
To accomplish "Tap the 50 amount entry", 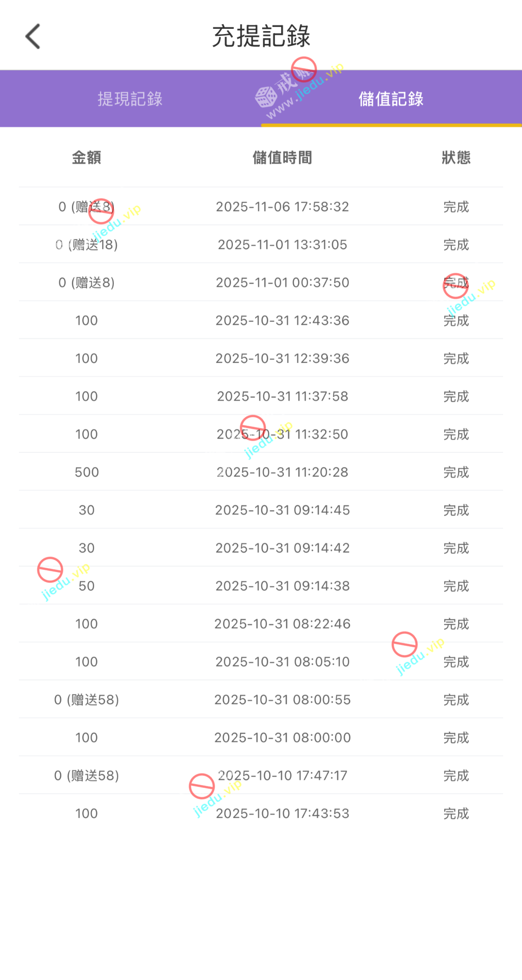I will point(86,586).
